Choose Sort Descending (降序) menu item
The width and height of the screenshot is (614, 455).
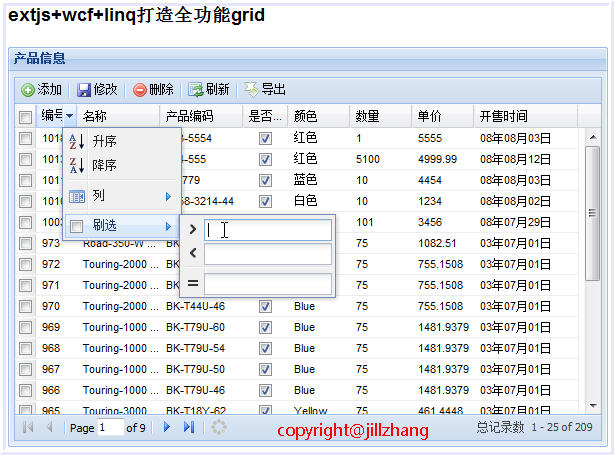point(105,165)
